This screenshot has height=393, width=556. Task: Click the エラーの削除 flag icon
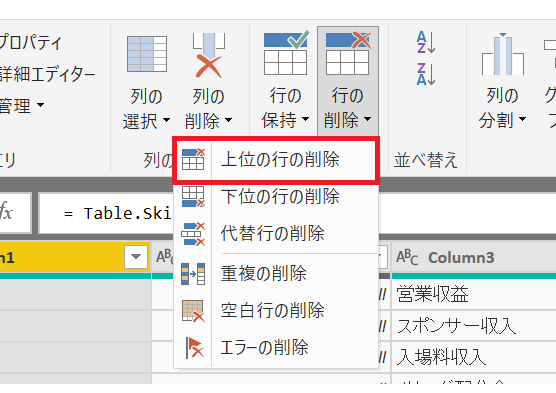click(x=194, y=348)
